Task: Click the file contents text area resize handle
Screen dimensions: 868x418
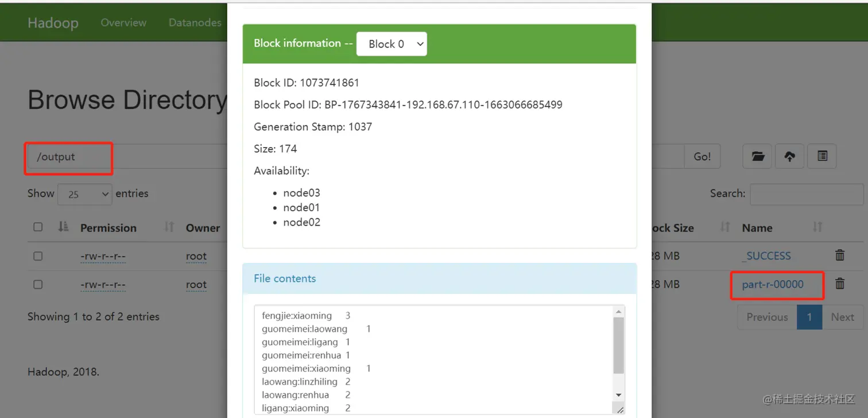Action: pos(619,409)
